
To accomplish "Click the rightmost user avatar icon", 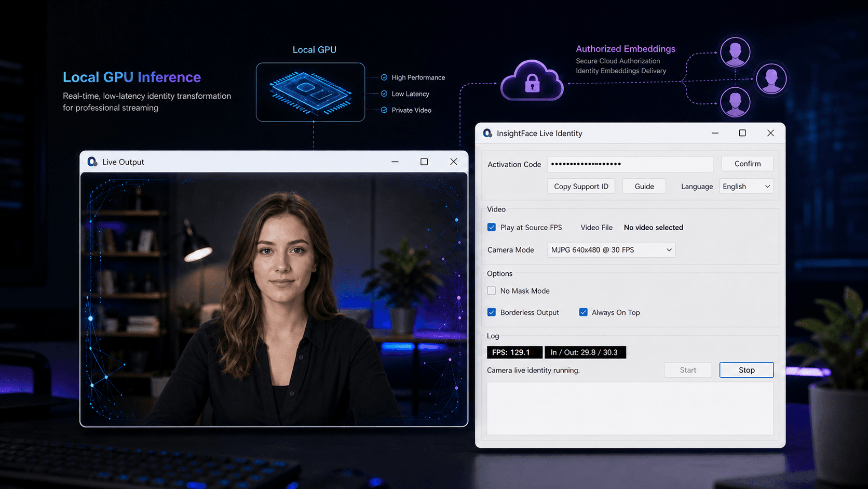I will tap(771, 79).
